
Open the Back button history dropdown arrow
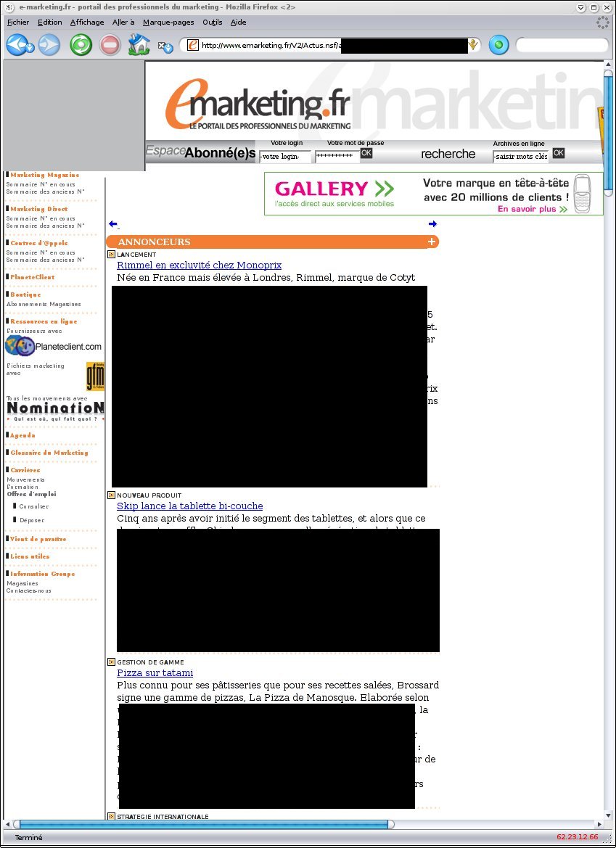click(x=30, y=48)
